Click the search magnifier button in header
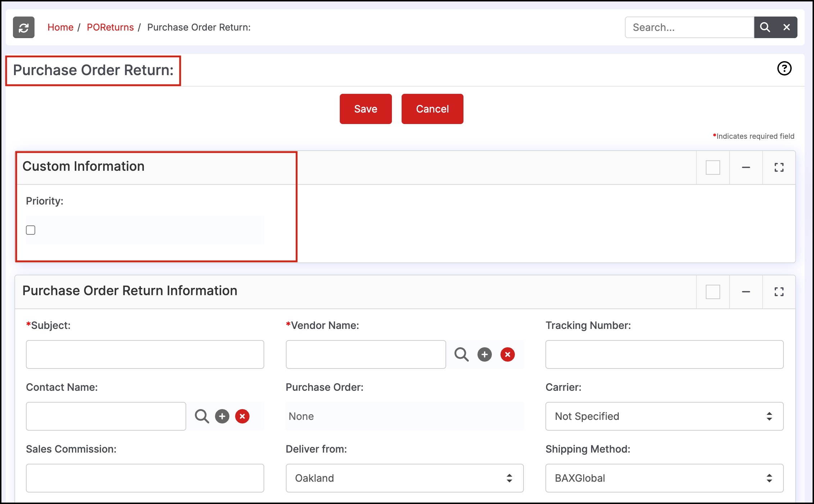The width and height of the screenshot is (814, 504). pyautogui.click(x=765, y=27)
